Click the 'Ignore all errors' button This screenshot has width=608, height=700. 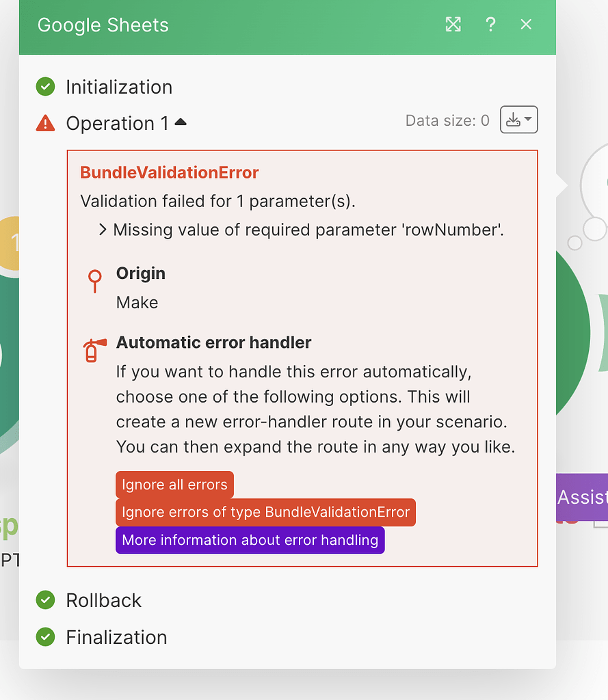point(174,484)
